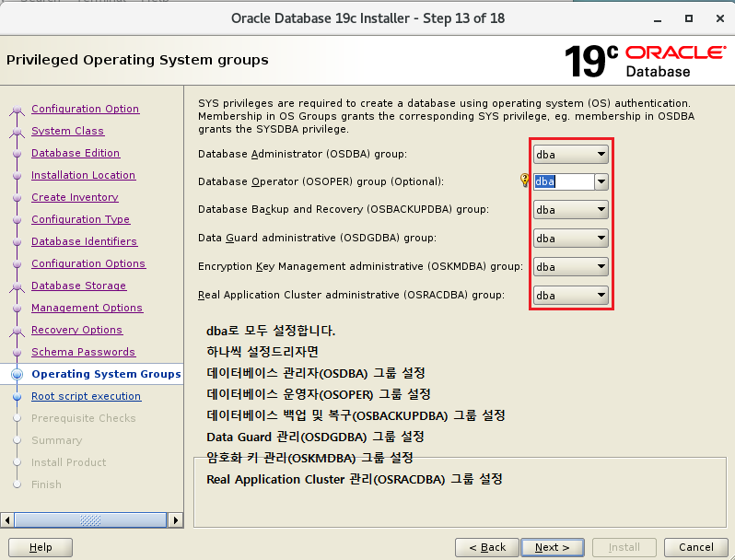Go to Database Identifiers step

85,241
